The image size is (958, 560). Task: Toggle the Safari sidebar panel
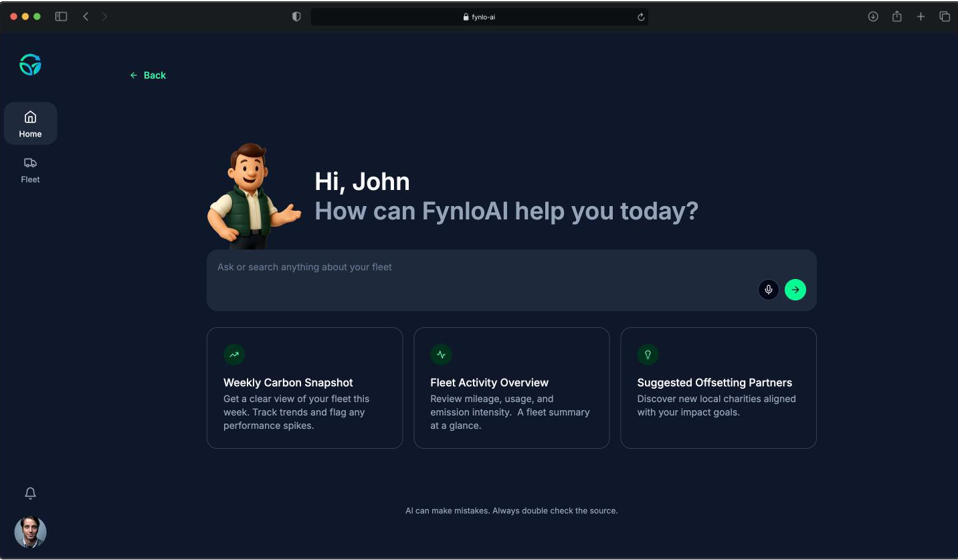click(x=61, y=17)
